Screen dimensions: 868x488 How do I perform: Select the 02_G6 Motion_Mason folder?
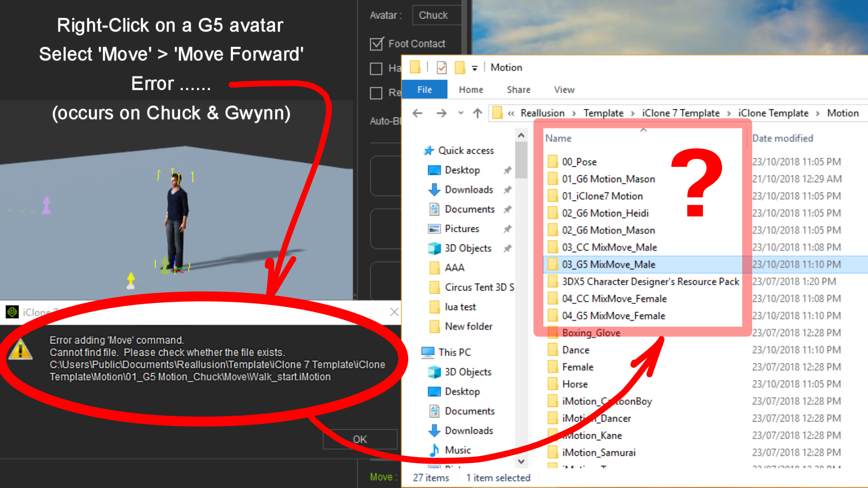coord(608,230)
